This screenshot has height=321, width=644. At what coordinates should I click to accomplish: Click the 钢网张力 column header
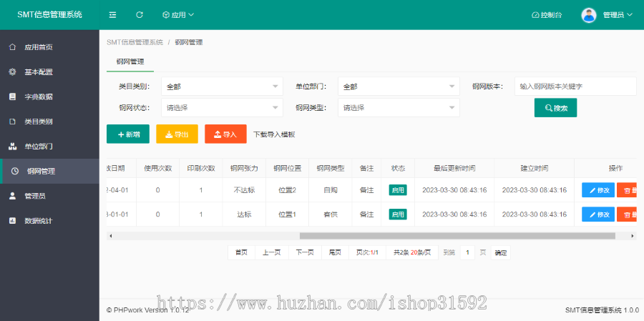click(244, 168)
